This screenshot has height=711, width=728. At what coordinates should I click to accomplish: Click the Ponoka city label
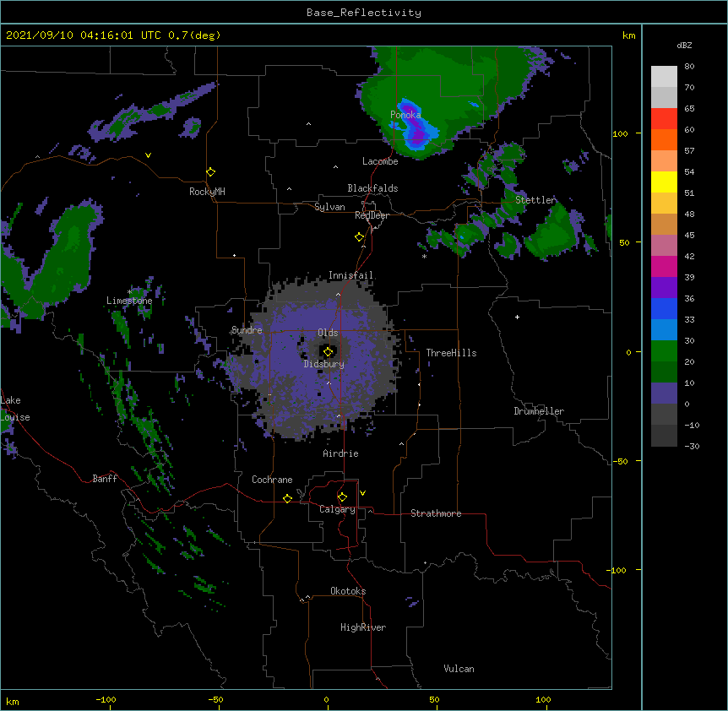405,115
